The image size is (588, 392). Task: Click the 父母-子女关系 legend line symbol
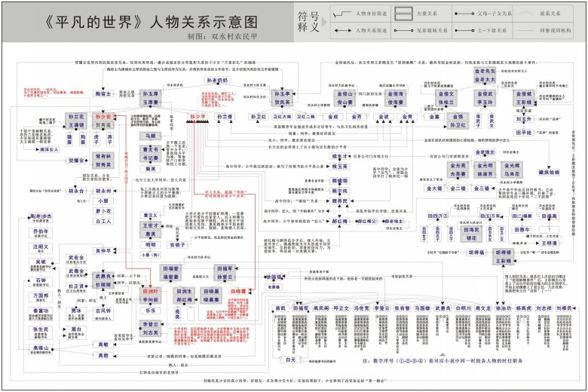point(464,14)
